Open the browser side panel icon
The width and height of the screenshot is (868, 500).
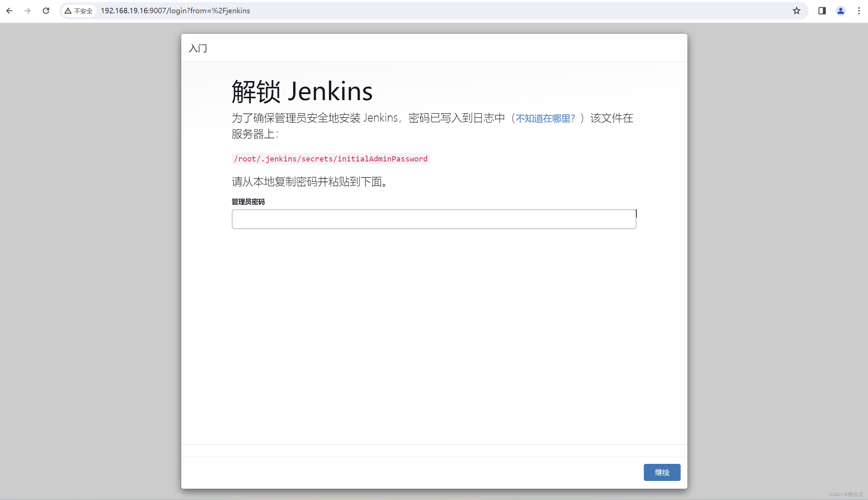coord(821,11)
